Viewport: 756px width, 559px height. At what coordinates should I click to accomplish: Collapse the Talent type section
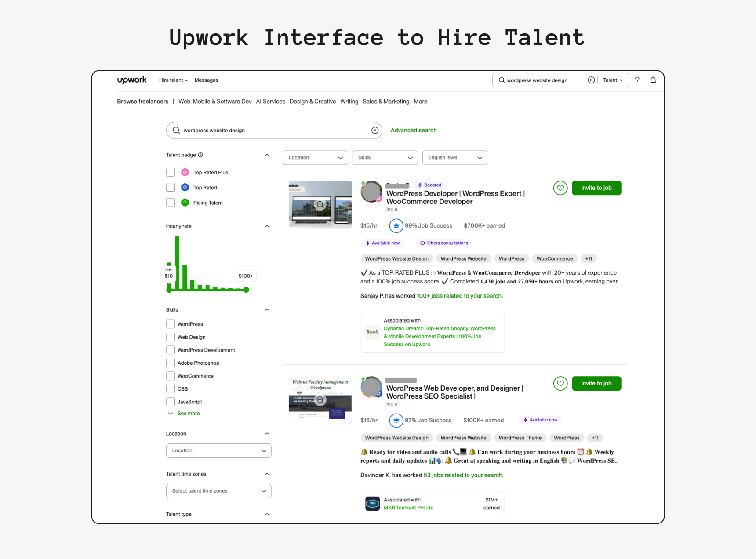coord(267,515)
